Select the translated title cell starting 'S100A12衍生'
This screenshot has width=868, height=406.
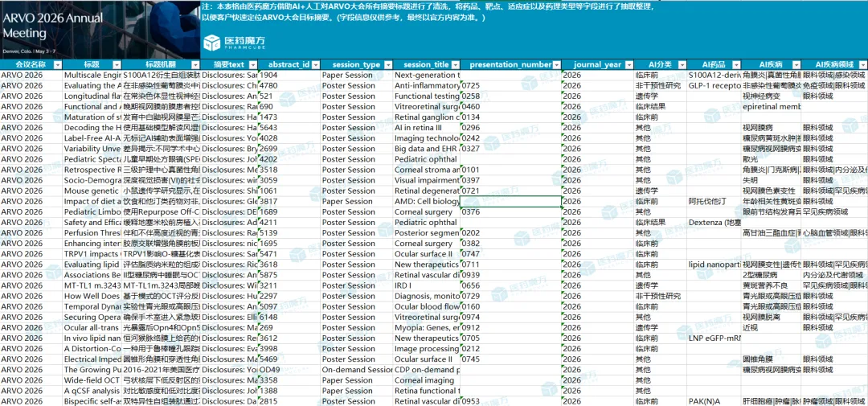tap(161, 75)
